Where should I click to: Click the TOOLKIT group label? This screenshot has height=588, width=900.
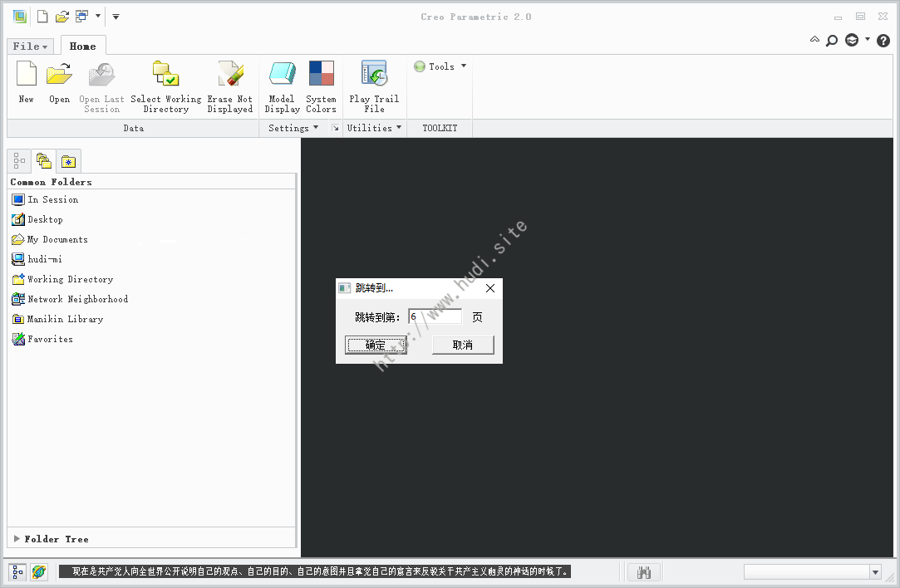click(x=440, y=128)
